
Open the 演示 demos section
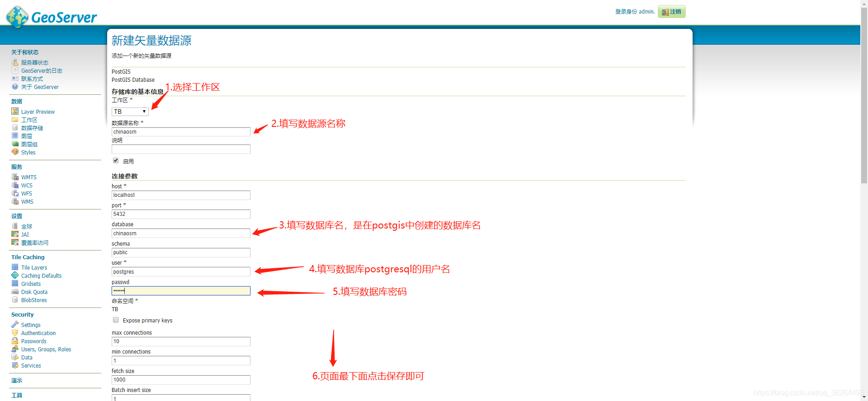tap(17, 381)
